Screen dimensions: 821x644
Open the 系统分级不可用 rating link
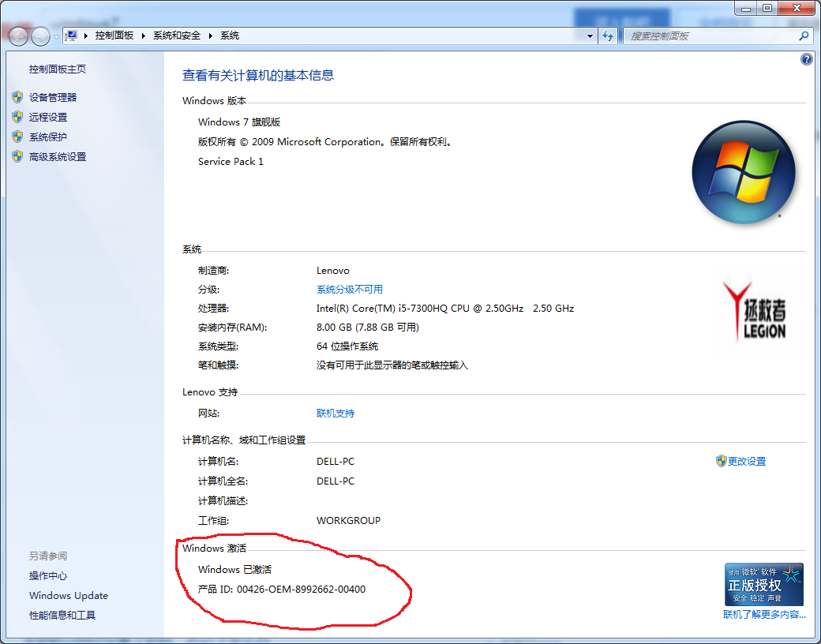[x=350, y=290]
